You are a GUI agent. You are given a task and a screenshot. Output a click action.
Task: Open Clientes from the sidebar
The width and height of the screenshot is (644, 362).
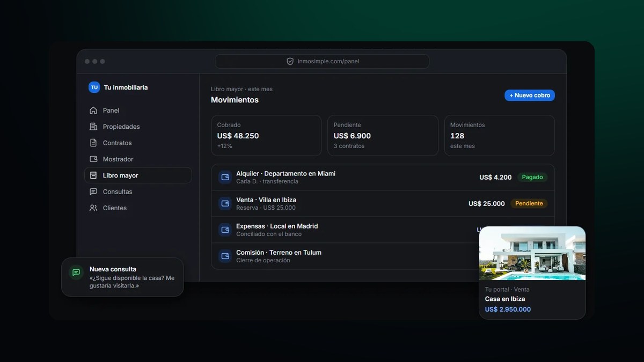[x=138, y=208]
